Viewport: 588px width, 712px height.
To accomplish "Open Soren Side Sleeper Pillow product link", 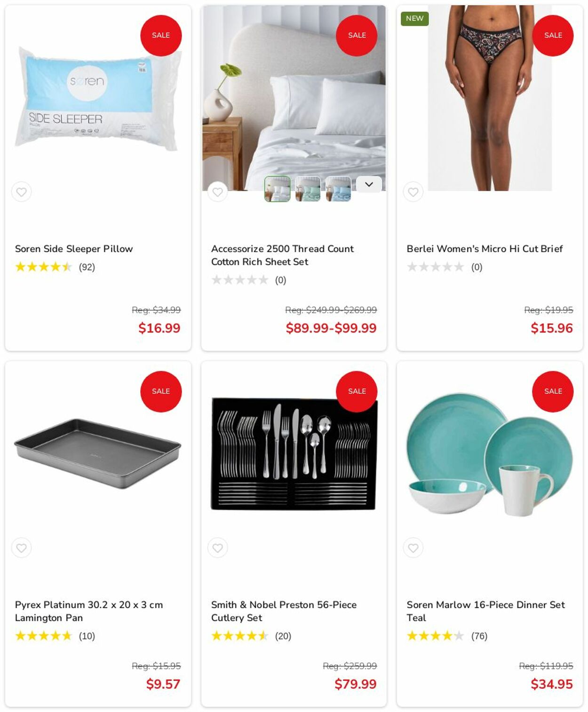I will click(74, 249).
